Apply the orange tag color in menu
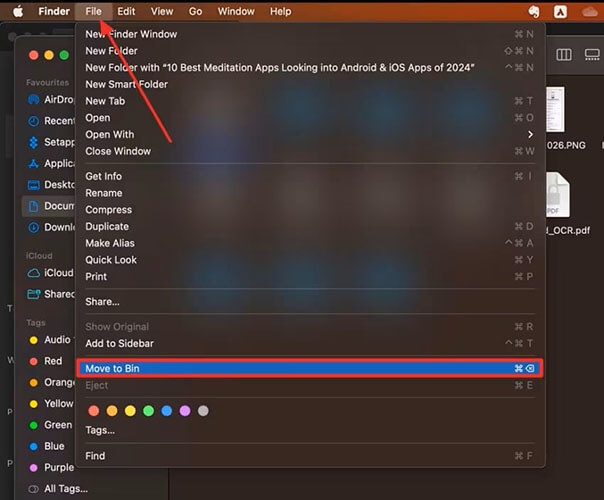The height and width of the screenshot is (500, 604). point(112,411)
